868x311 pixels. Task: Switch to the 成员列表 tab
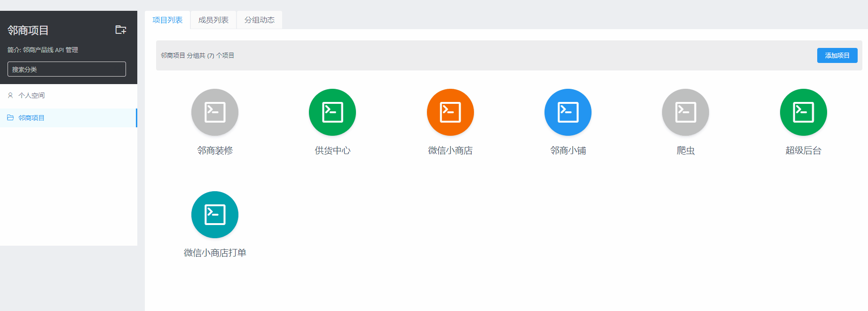213,20
